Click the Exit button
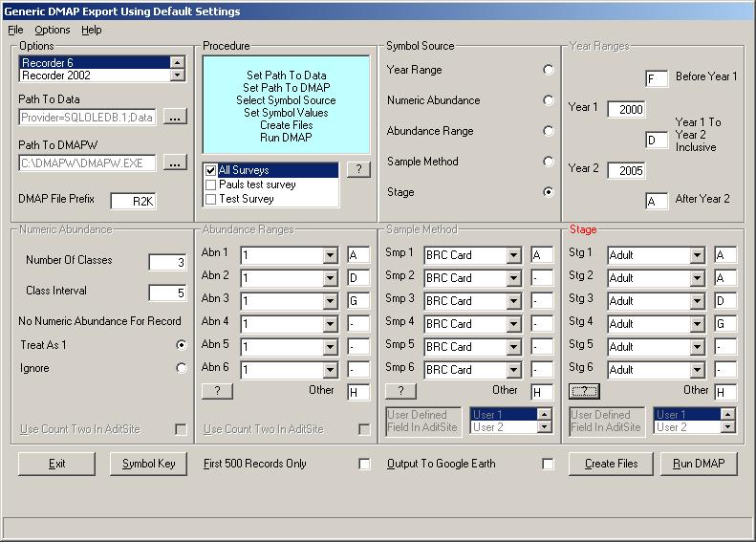The image size is (756, 542). [x=57, y=464]
